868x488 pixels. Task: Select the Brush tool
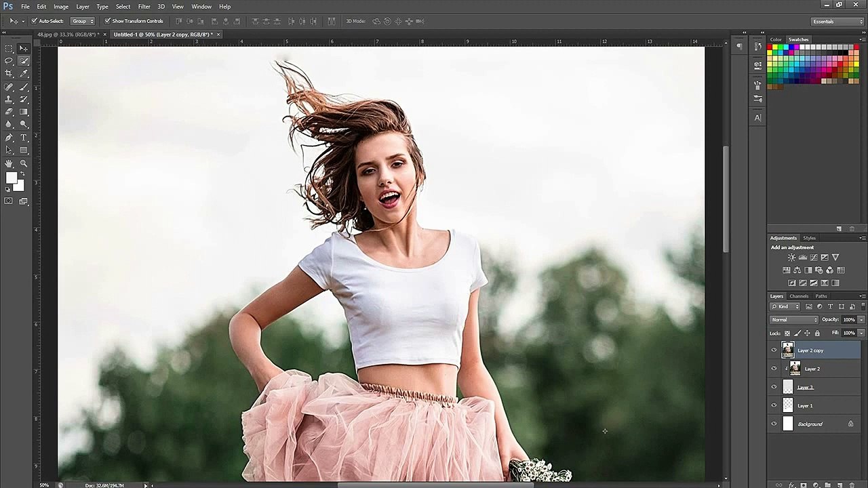click(x=24, y=87)
